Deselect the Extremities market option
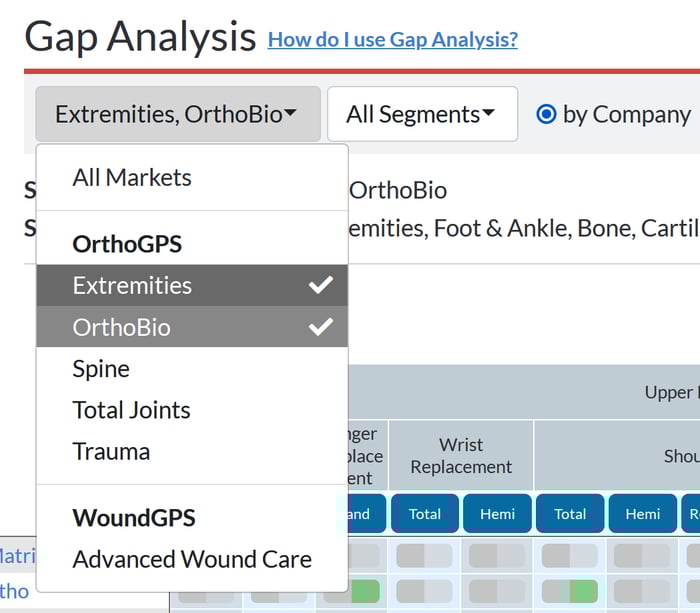This screenshot has height=613, width=700. click(192, 285)
